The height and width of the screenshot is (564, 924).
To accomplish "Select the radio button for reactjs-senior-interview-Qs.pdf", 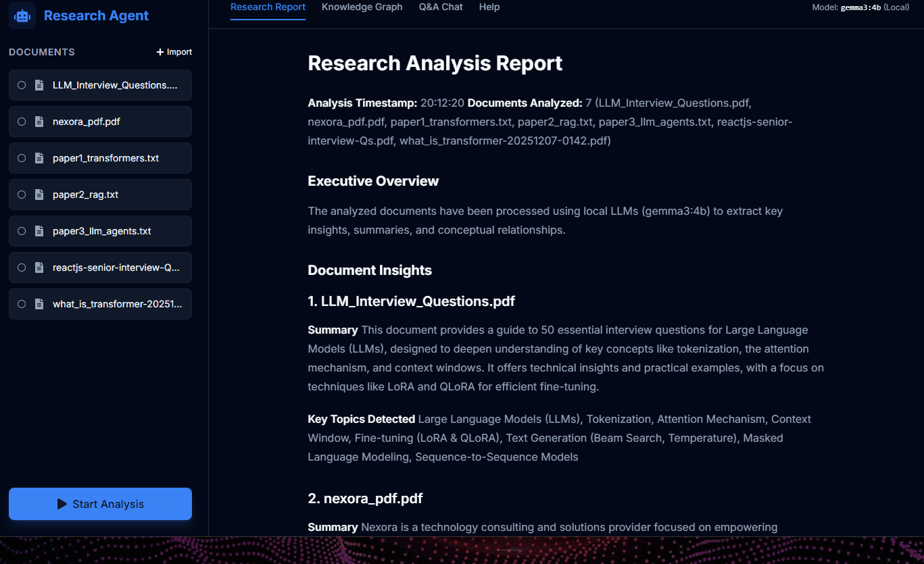I will [x=21, y=267].
